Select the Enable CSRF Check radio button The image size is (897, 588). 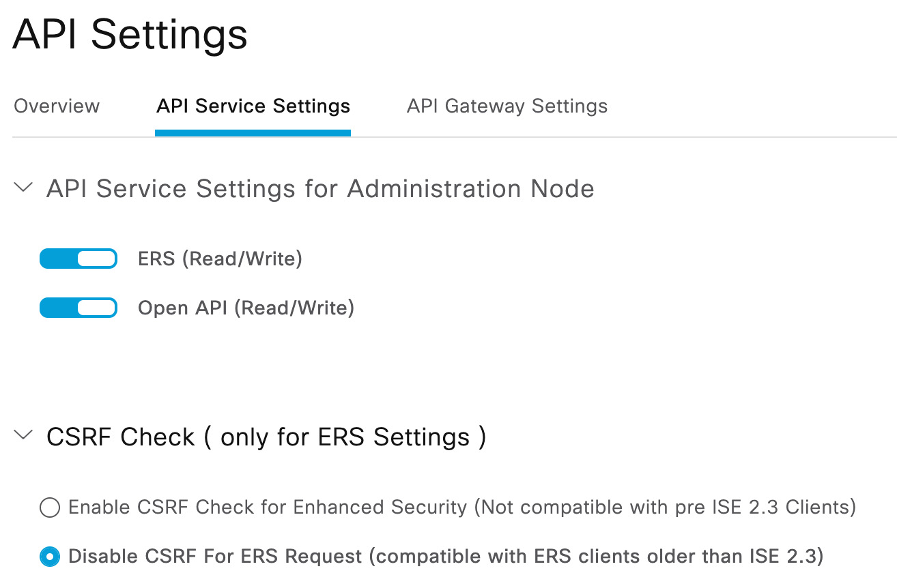pos(50,508)
